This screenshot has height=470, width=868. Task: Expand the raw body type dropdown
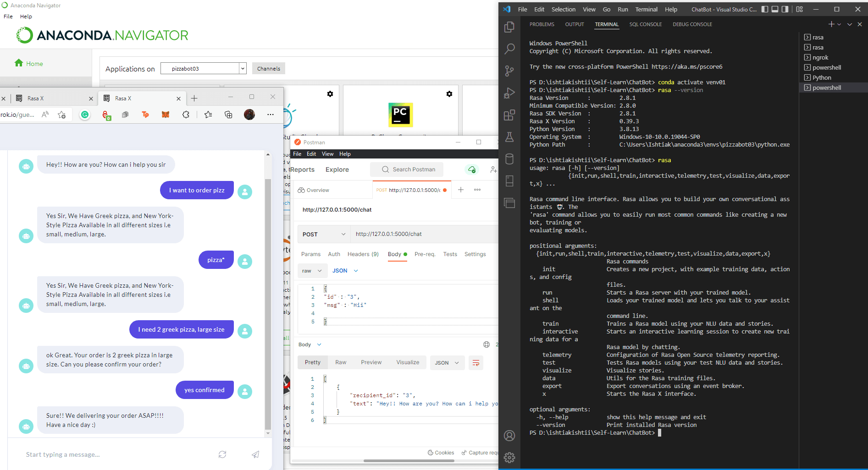pos(312,271)
